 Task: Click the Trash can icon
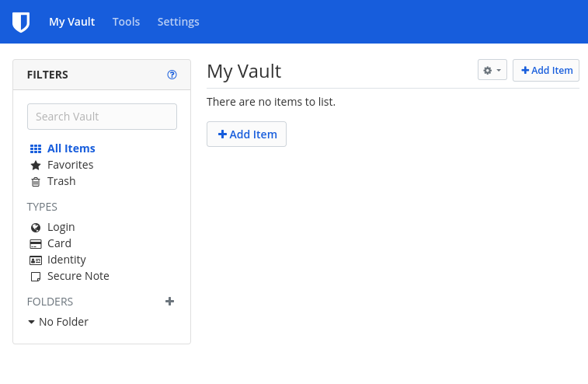(36, 182)
